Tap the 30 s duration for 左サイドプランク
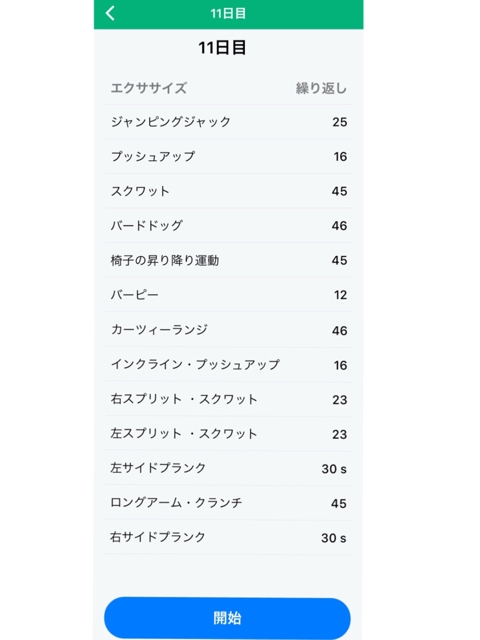 (x=334, y=469)
